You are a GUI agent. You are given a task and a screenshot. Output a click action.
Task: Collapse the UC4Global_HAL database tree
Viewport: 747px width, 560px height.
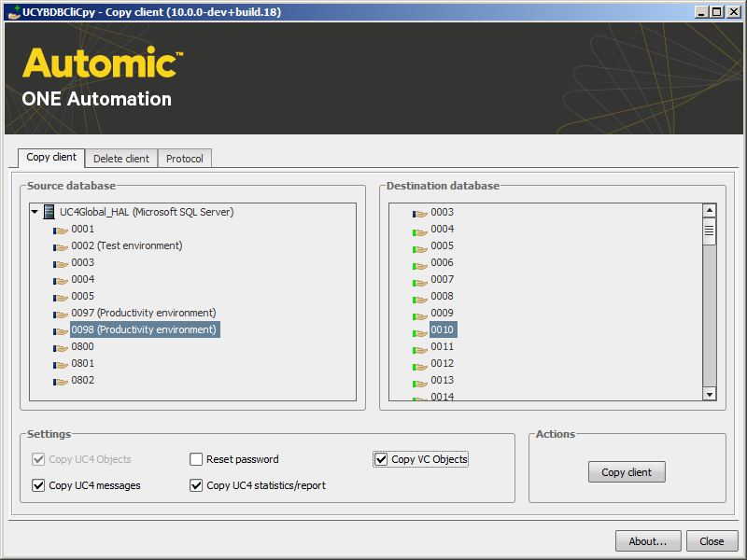coord(35,212)
